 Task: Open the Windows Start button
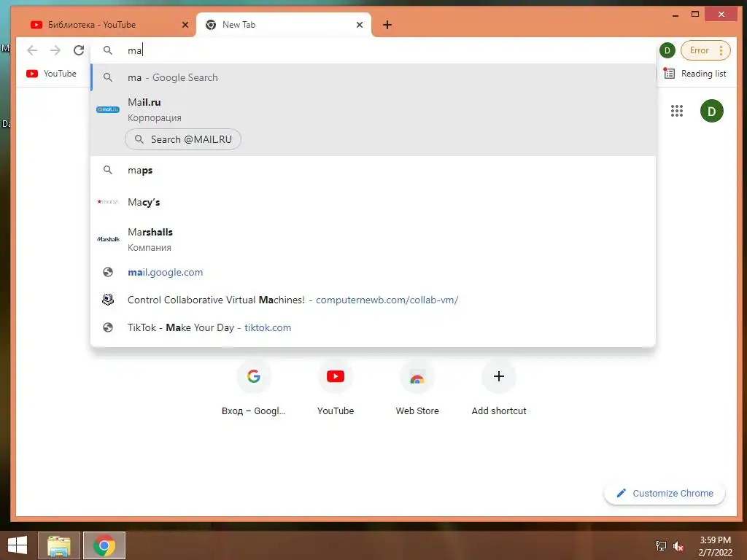click(x=18, y=545)
